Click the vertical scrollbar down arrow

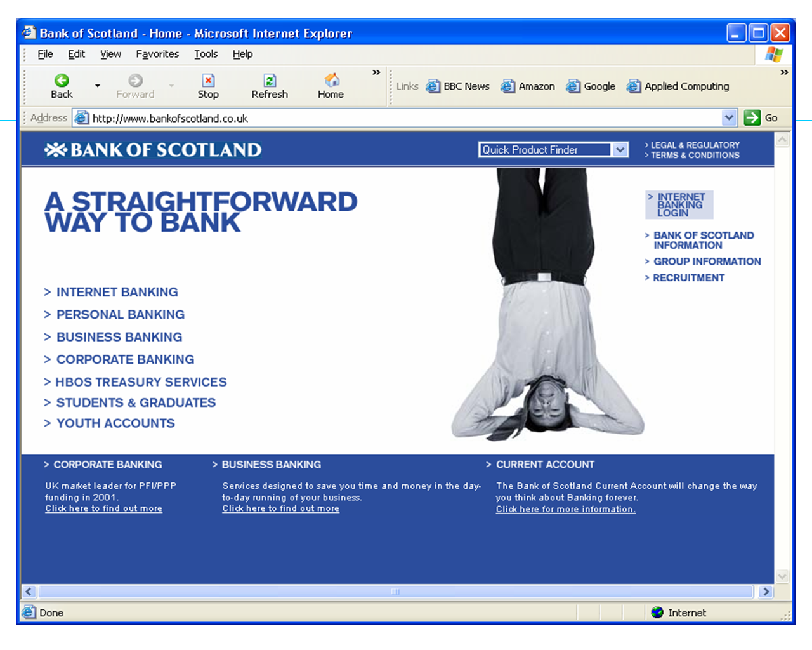point(782,576)
